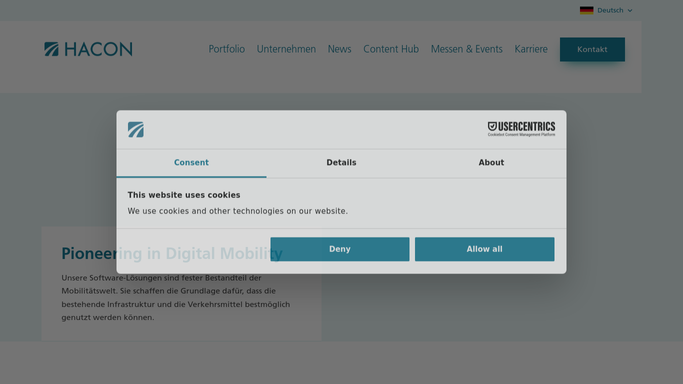Click the Usercentrics logo

521,129
